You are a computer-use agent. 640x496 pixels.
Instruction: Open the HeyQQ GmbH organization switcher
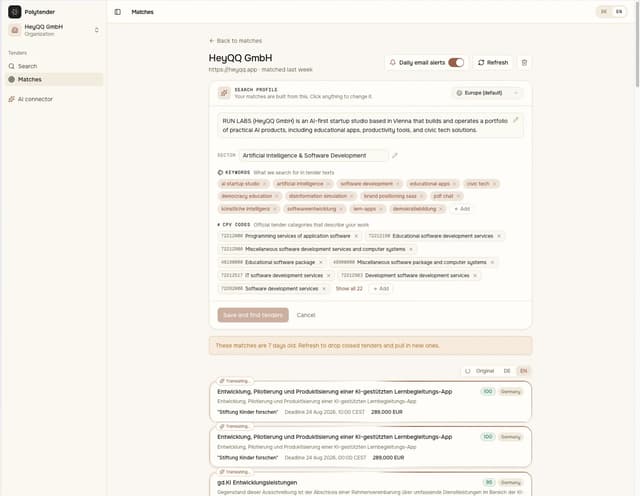(x=54, y=30)
